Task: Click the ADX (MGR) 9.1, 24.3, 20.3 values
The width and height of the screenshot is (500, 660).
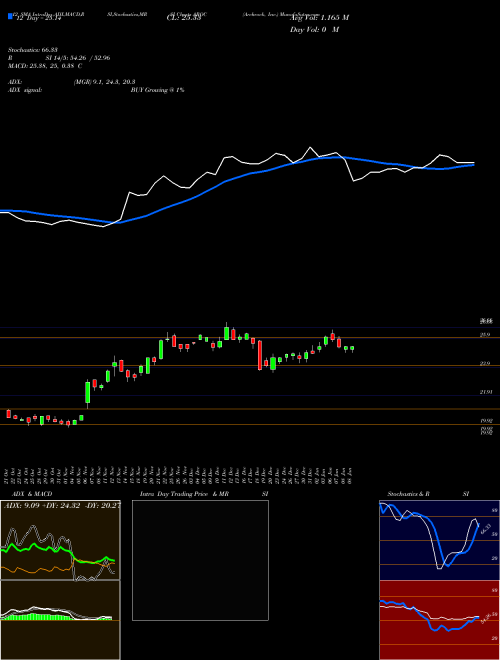Action: coord(104,82)
